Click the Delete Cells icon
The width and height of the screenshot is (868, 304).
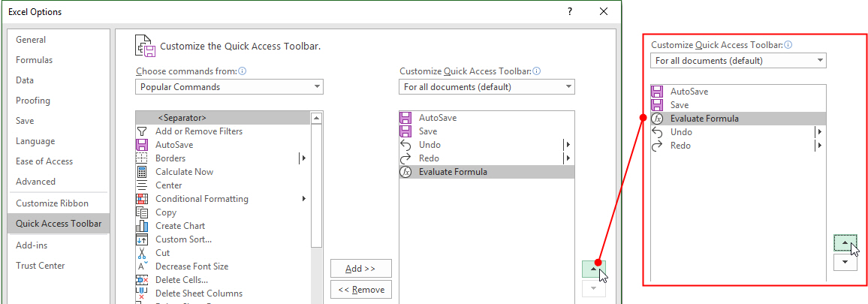tap(142, 280)
